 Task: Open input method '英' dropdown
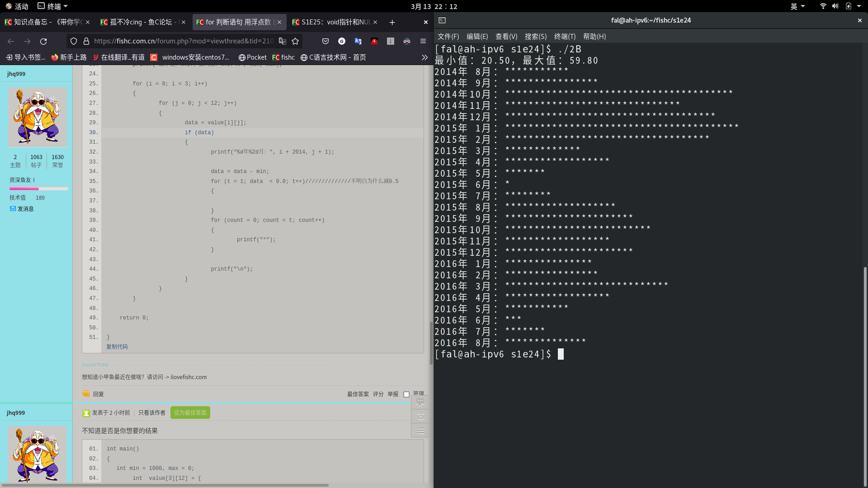coord(797,6)
